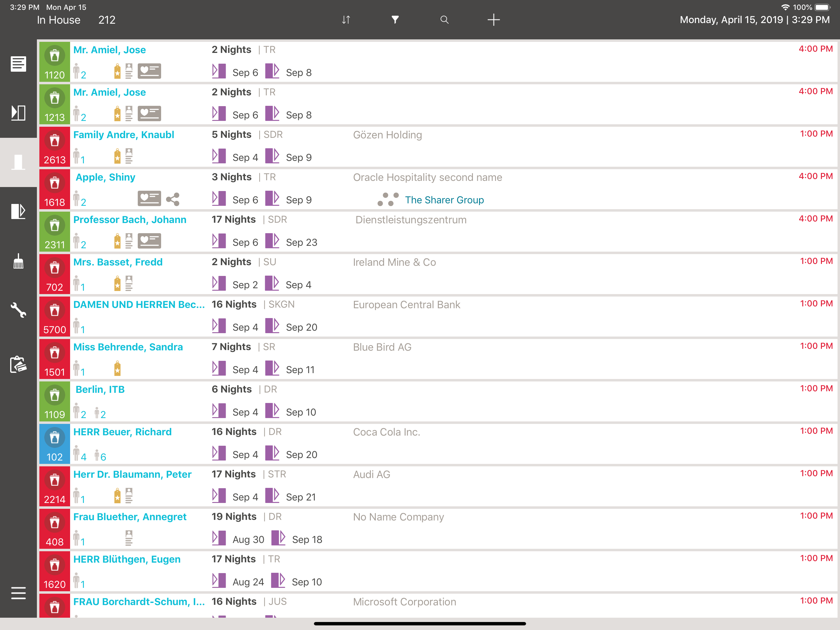Tap the In House header title
840x630 pixels.
[x=59, y=20]
